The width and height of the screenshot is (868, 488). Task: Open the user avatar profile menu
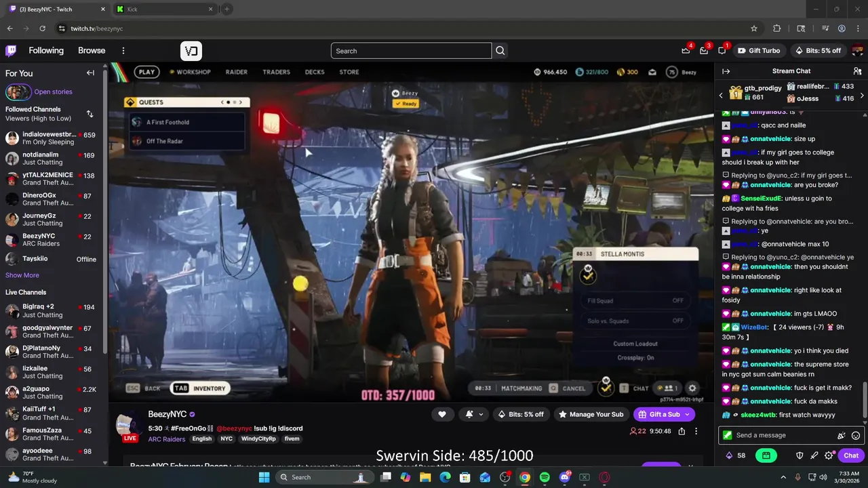(x=857, y=51)
